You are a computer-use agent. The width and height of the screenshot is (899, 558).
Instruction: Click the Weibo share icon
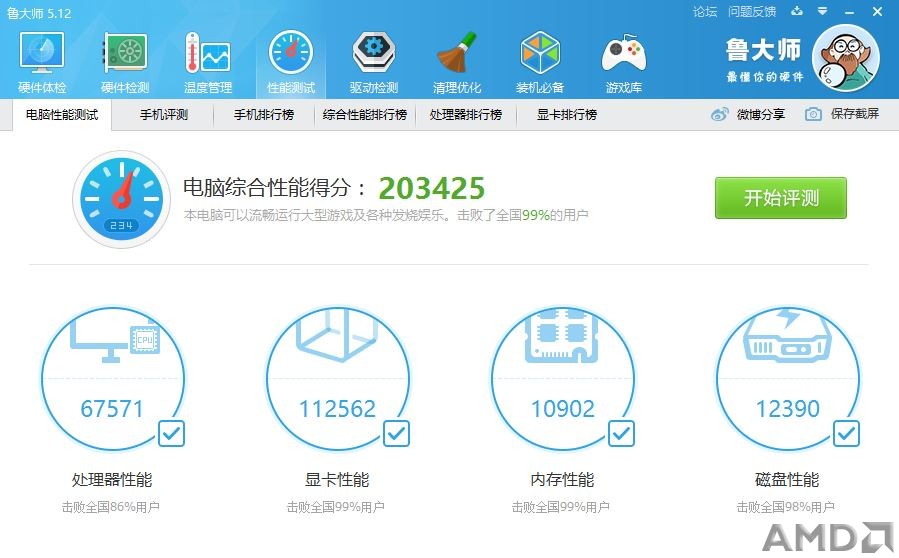pyautogui.click(x=720, y=114)
